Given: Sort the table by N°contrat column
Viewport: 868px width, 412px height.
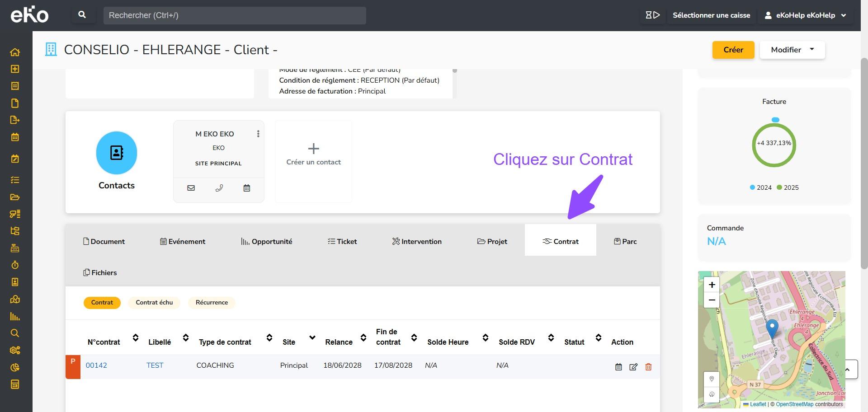Looking at the screenshot, I should click(135, 338).
